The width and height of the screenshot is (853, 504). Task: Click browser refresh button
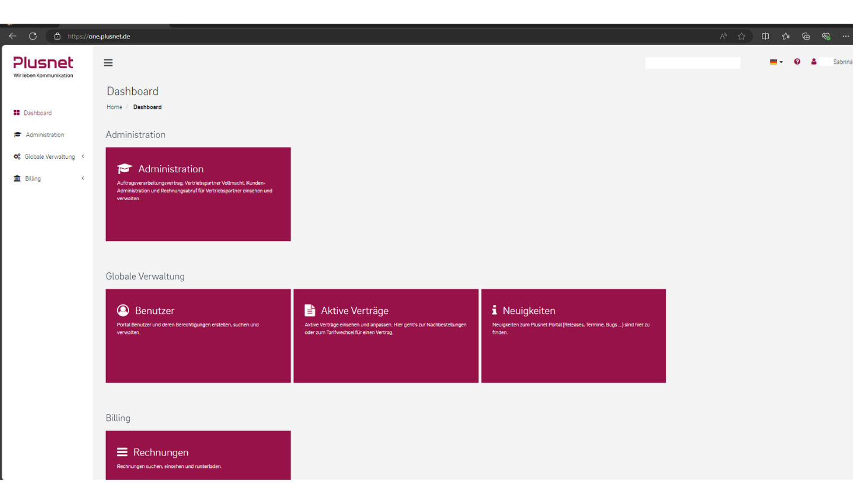click(x=33, y=36)
